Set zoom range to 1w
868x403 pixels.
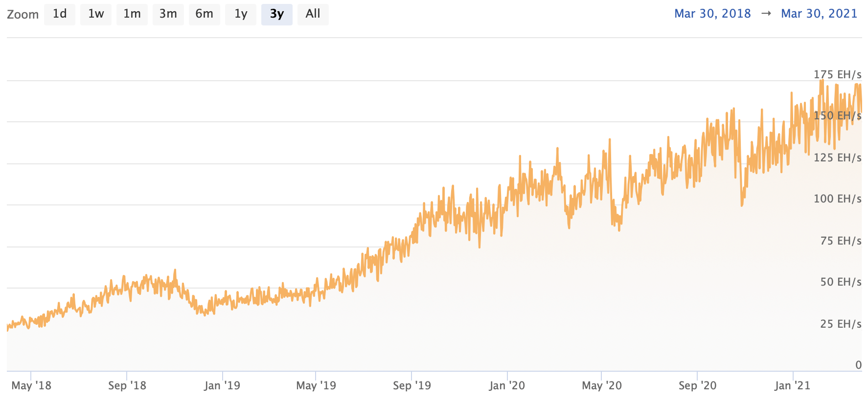96,14
